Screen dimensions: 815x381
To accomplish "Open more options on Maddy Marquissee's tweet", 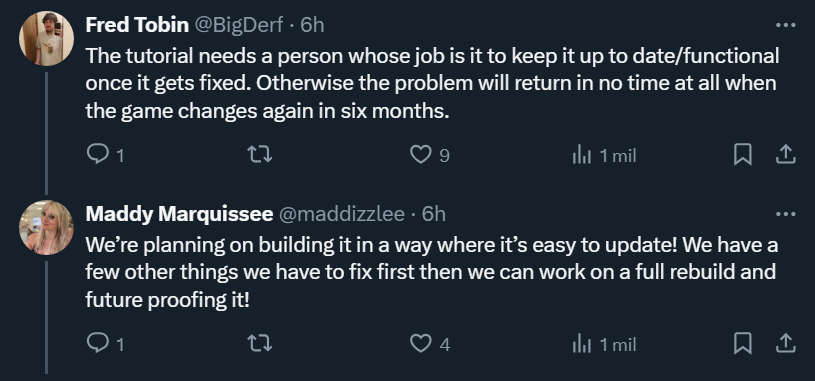I will point(785,214).
